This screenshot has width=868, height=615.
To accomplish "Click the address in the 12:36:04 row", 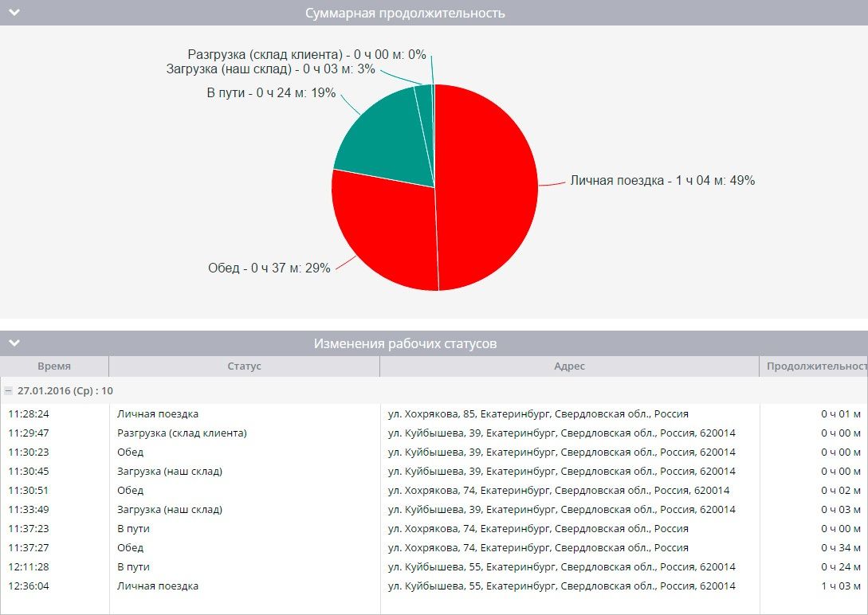I will (x=562, y=586).
